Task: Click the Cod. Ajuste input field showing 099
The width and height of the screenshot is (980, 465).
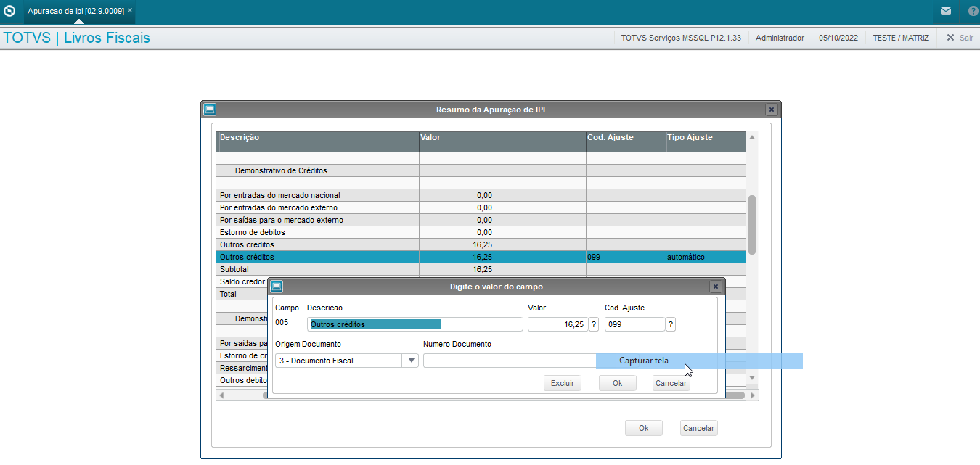Action: (x=634, y=324)
